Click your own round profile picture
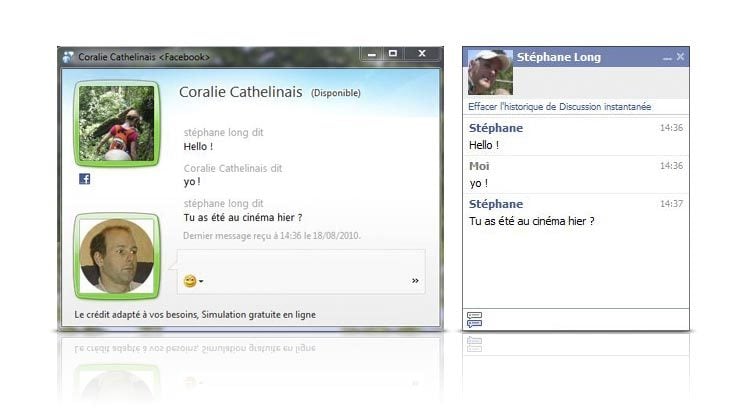Screen dimensions: 750x410 [x=117, y=256]
